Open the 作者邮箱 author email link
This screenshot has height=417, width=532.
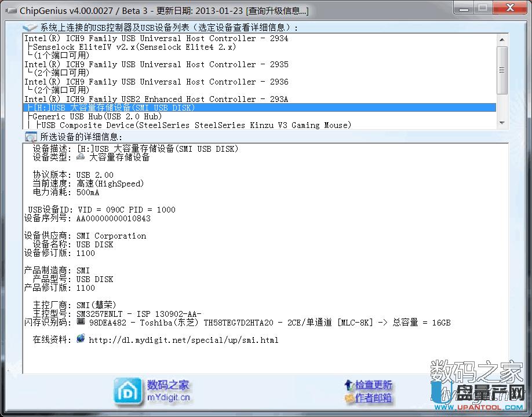coord(373,398)
